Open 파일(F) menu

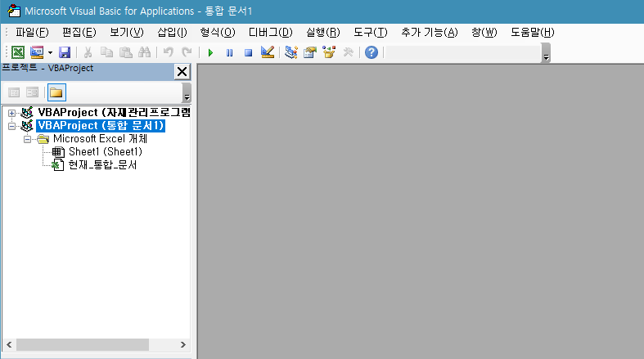point(32,33)
